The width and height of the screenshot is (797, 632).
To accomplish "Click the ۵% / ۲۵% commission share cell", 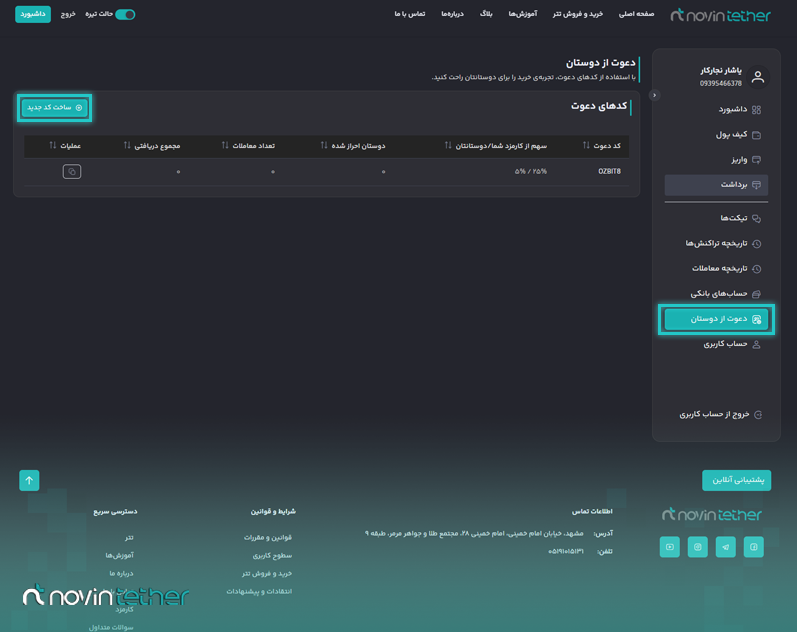I will point(531,171).
